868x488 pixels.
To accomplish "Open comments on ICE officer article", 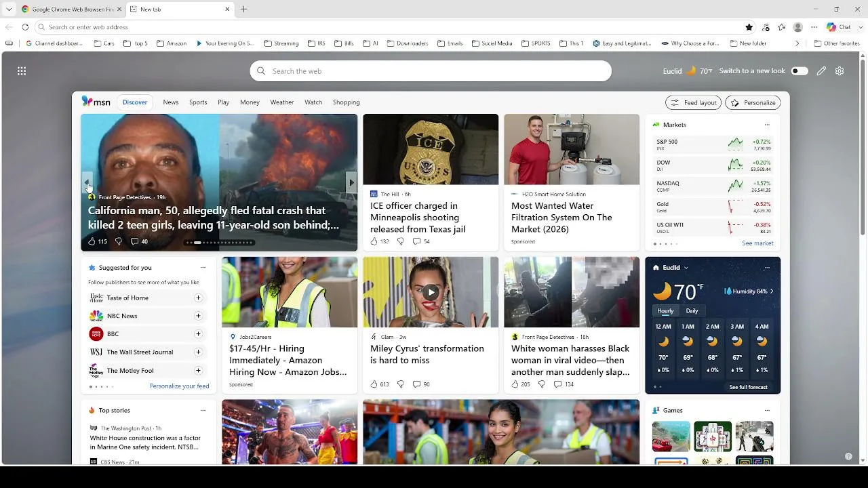I will pos(421,241).
